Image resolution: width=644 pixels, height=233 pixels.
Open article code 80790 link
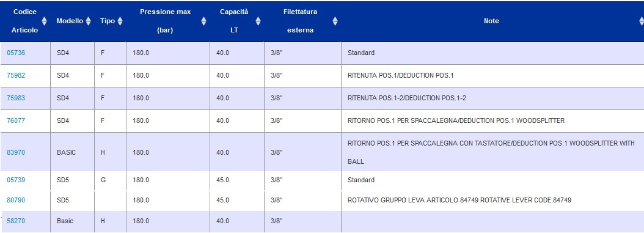tap(16, 201)
